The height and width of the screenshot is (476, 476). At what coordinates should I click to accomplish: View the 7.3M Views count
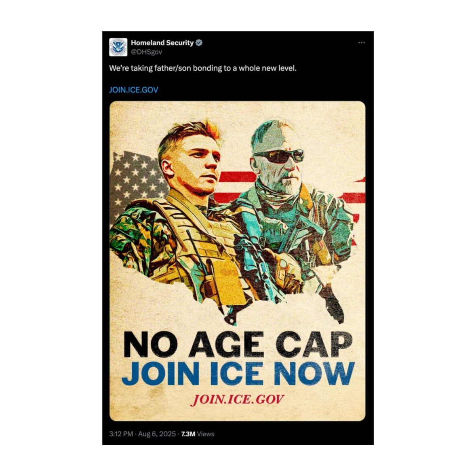(198, 434)
